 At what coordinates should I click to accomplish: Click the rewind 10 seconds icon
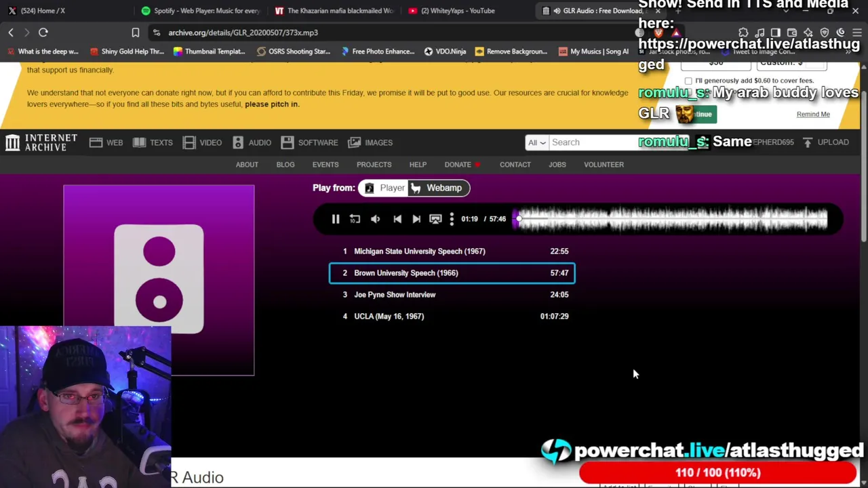pos(355,219)
